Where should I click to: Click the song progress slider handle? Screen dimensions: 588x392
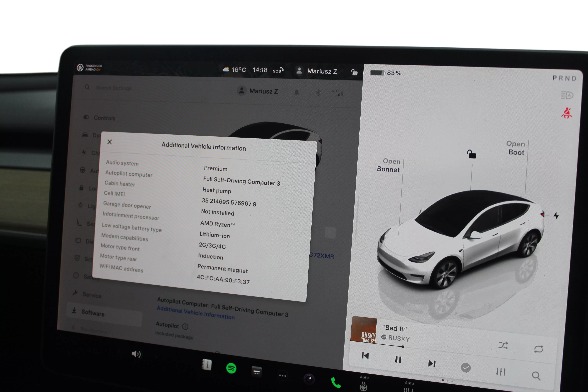point(403,347)
